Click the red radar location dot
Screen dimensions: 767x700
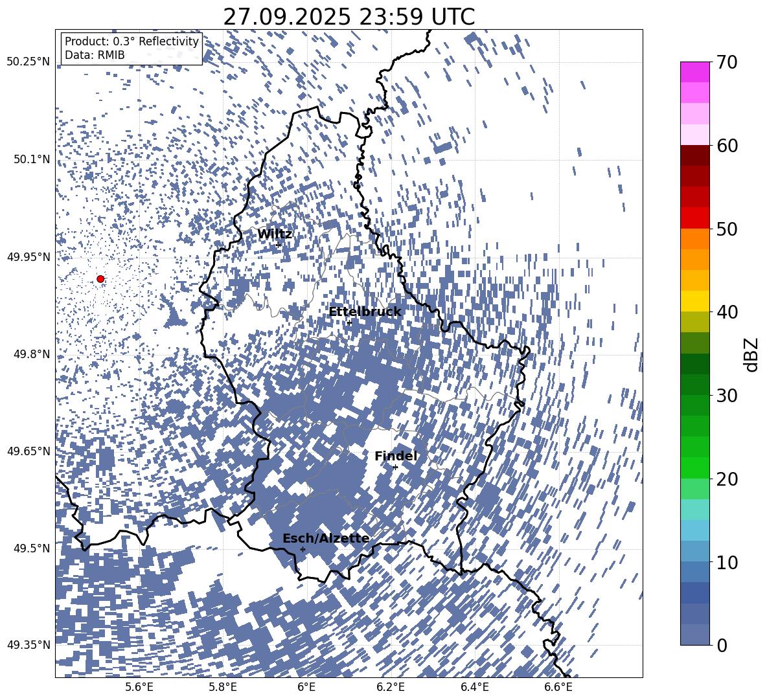(x=100, y=278)
